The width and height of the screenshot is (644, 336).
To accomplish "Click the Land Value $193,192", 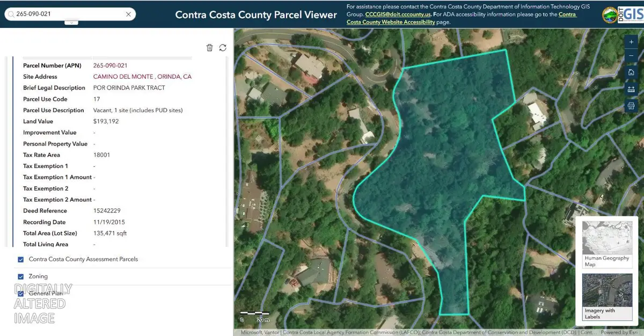I will point(106,121).
